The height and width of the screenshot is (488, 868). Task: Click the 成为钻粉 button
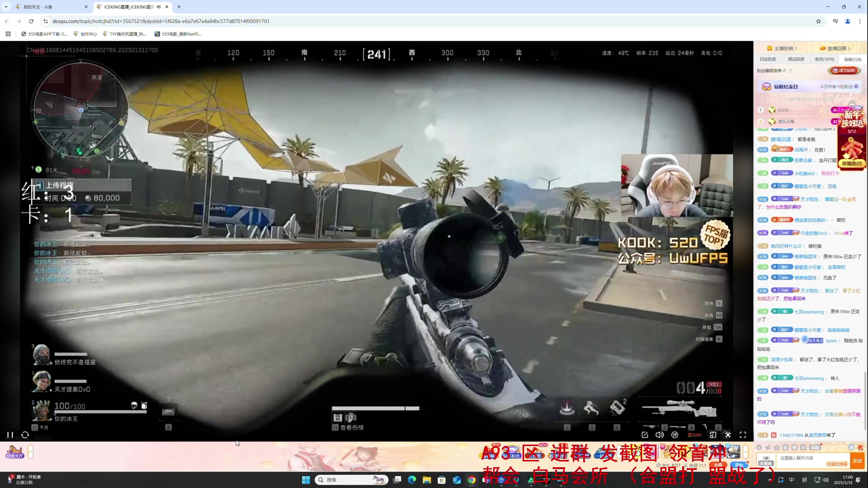click(x=844, y=70)
